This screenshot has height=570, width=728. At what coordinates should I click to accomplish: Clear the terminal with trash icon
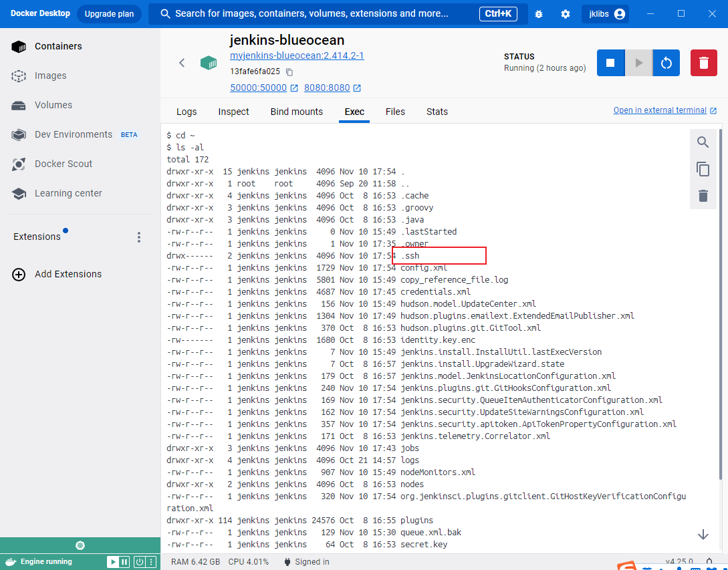pyautogui.click(x=703, y=196)
